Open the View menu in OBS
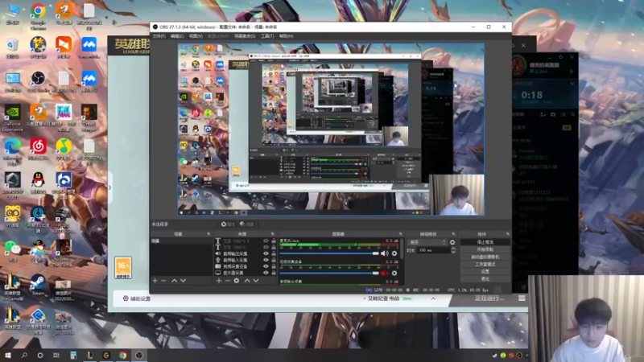The width and height of the screenshot is (644, 362). (x=196, y=36)
